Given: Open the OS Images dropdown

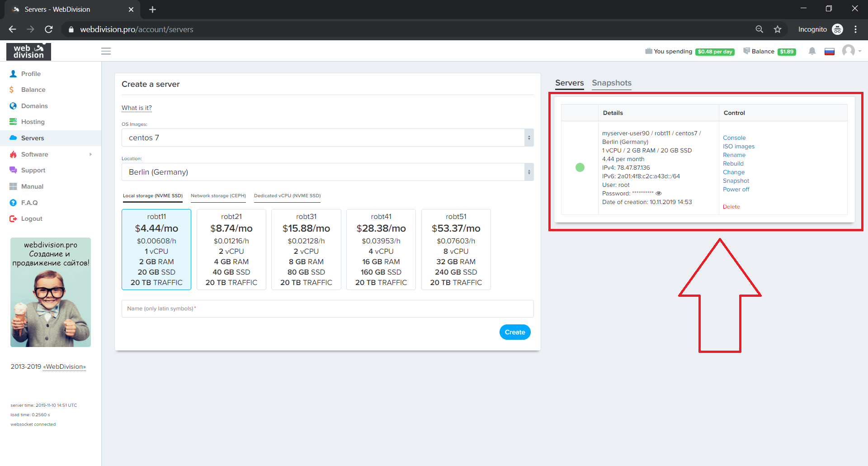Looking at the screenshot, I should (x=327, y=138).
